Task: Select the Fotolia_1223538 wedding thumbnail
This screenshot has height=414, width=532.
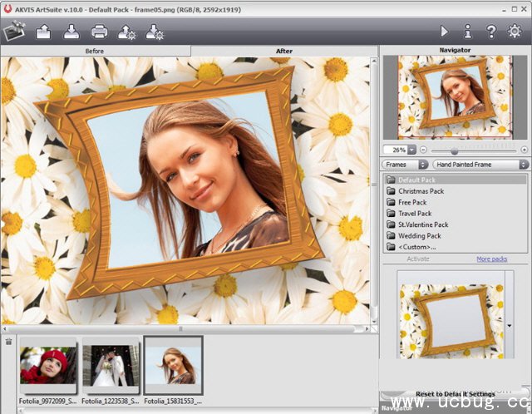Action: 111,366
